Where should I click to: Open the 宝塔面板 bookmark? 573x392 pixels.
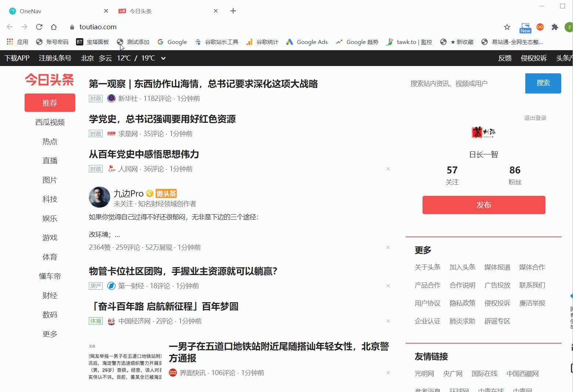(x=93, y=42)
